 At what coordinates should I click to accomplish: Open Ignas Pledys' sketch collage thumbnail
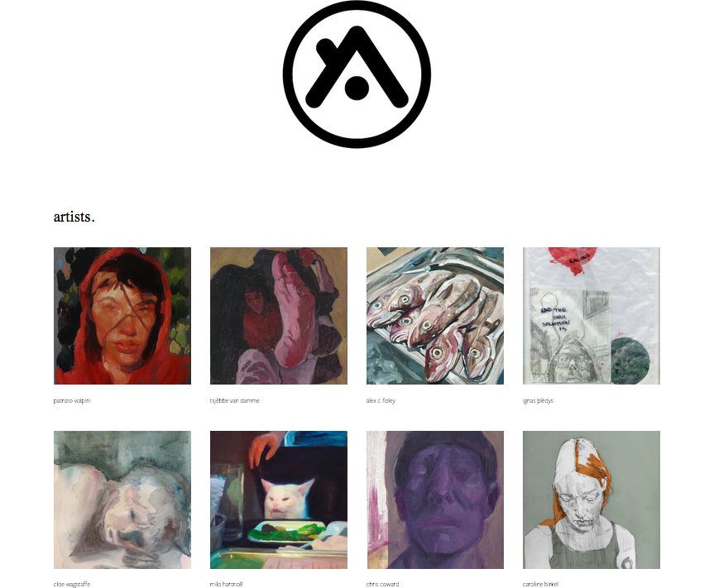592,315
